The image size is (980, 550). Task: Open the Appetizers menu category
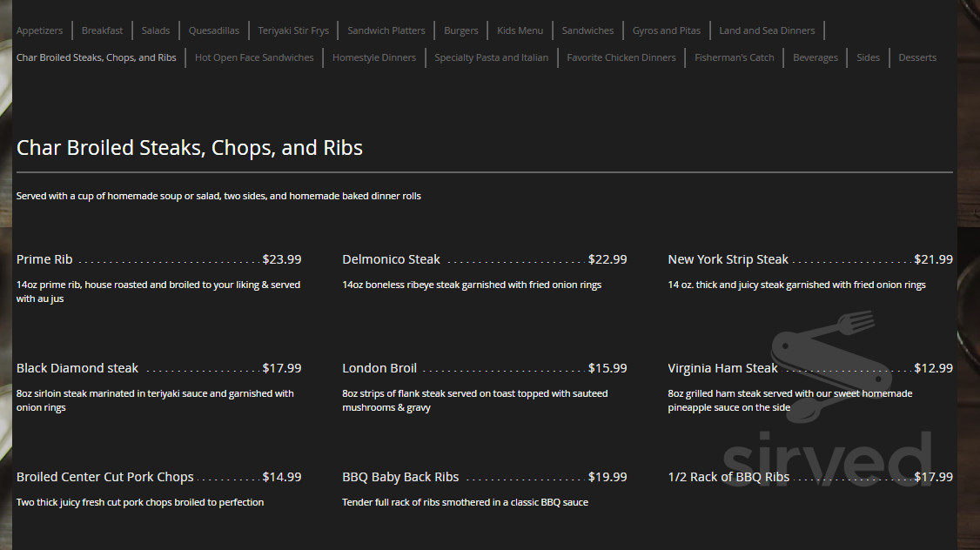tap(40, 30)
